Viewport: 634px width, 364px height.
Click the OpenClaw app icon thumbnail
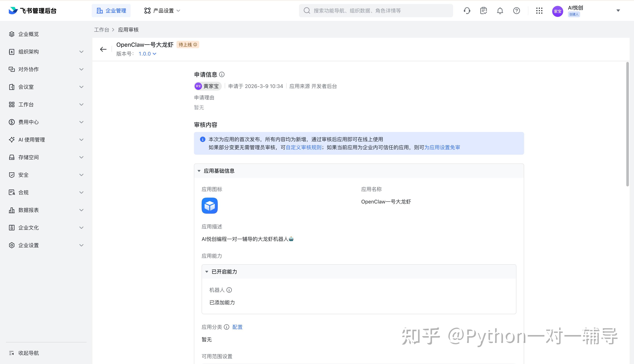209,205
